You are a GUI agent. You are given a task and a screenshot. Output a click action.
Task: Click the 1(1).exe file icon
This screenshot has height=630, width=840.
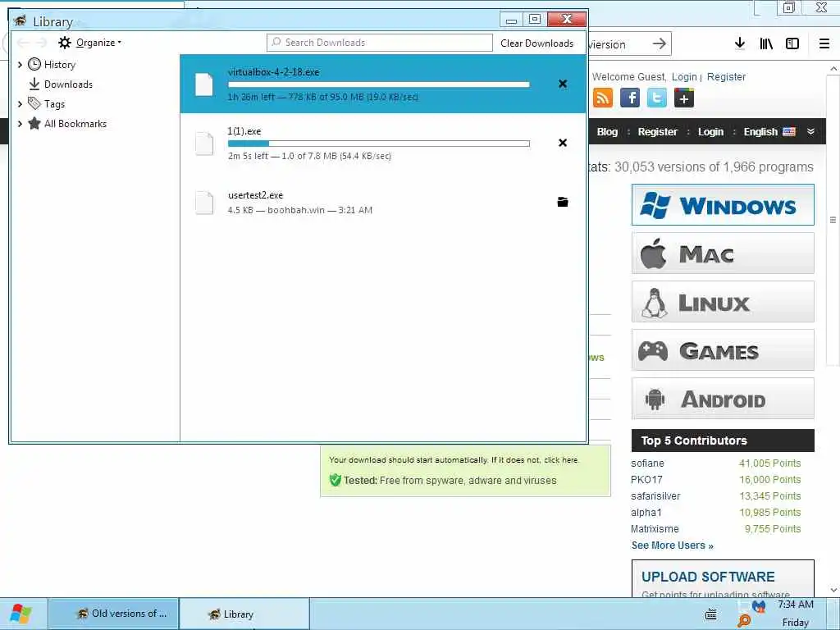coord(204,144)
